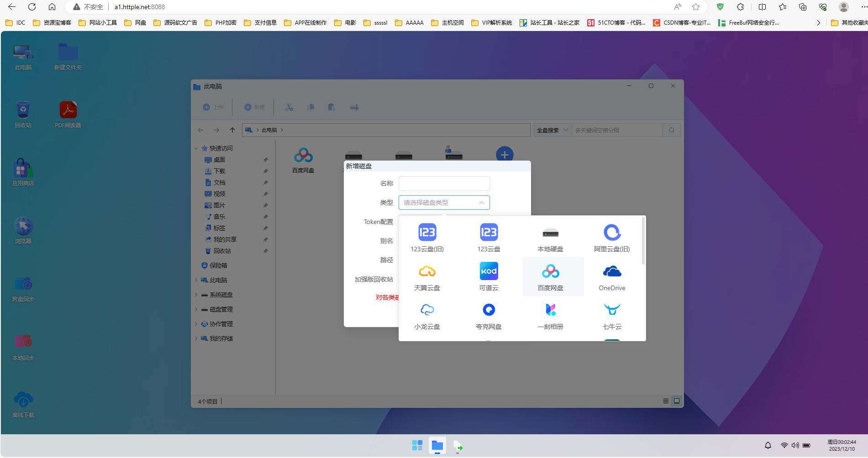Open 新建文件夹 desktop folder
Screen dimensions: 868x458
(x=68, y=57)
